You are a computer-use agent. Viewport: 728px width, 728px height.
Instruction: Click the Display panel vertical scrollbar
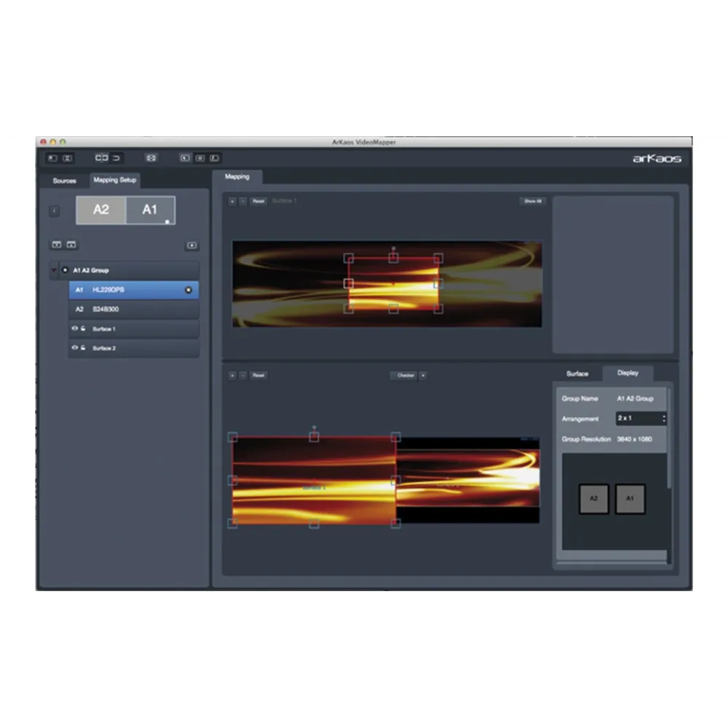(x=669, y=437)
